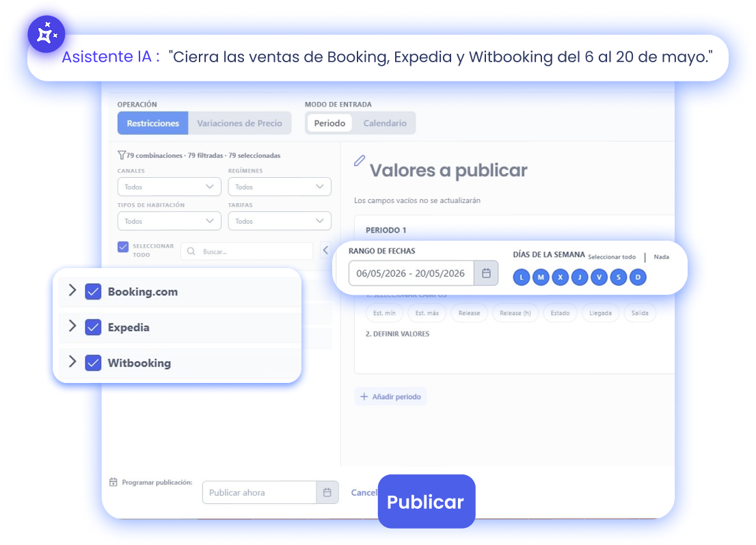Expand the Expedia row chevron
Viewport: 756px width, 545px height.
(x=72, y=326)
